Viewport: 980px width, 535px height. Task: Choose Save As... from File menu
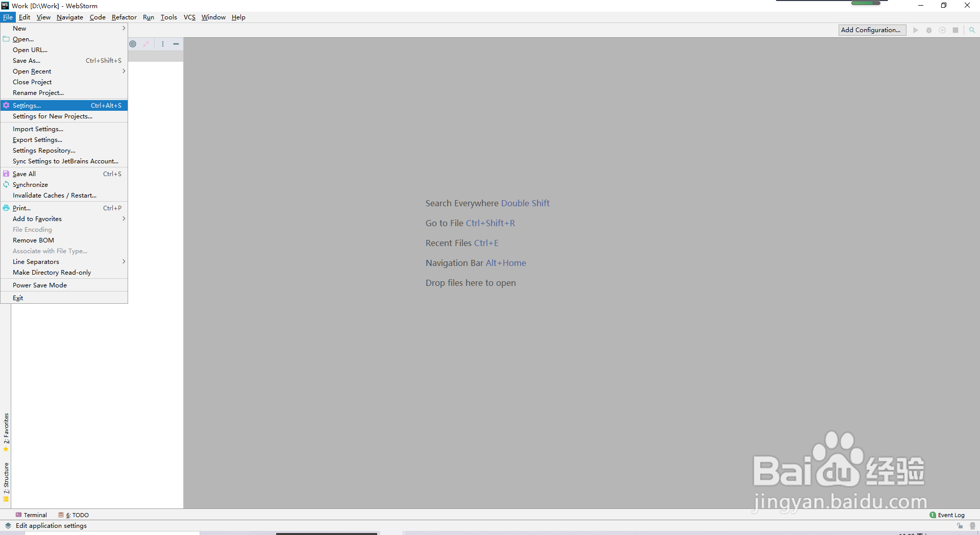64,61
